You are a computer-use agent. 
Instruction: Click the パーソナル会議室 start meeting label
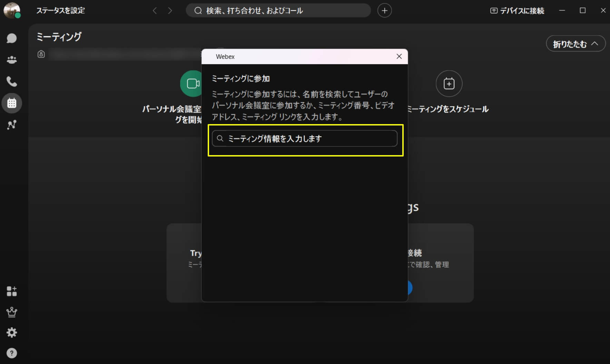click(172, 114)
